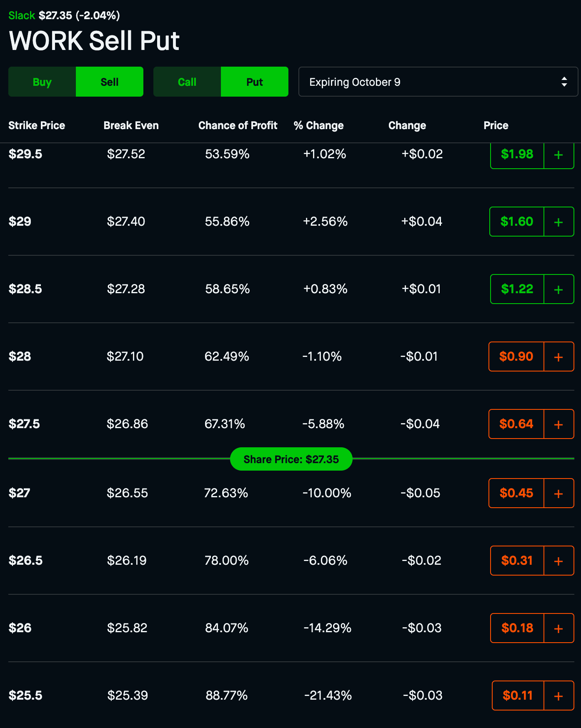Click the $0.64 price button
Image resolution: width=581 pixels, height=728 pixels.
(x=516, y=424)
